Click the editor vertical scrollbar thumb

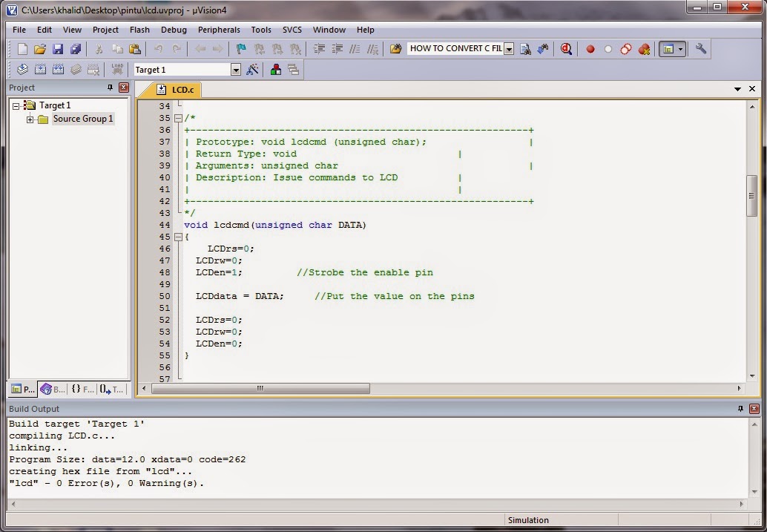tap(752, 196)
